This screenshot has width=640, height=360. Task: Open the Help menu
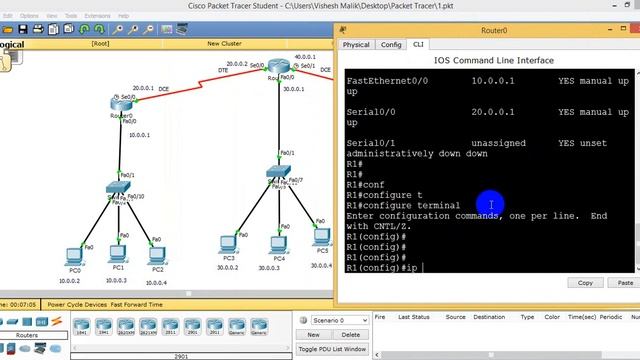tap(124, 16)
